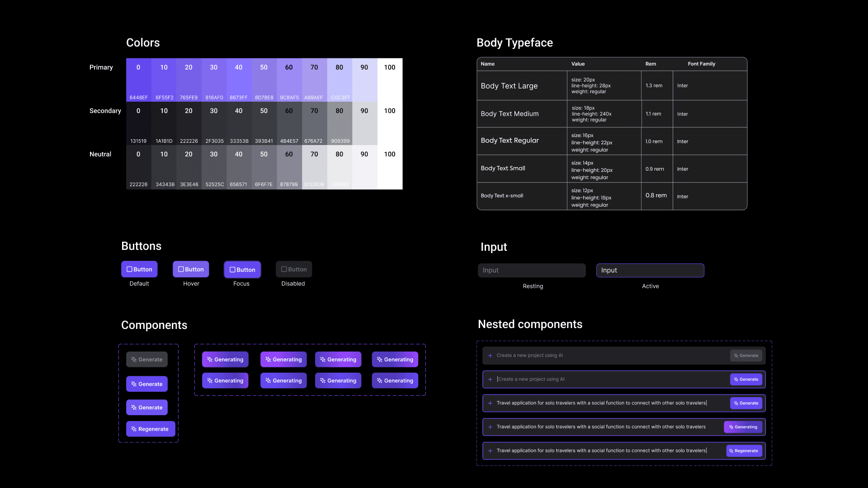
Task: Select the Primary 10 swatch 6F55F2
Action: (164, 80)
